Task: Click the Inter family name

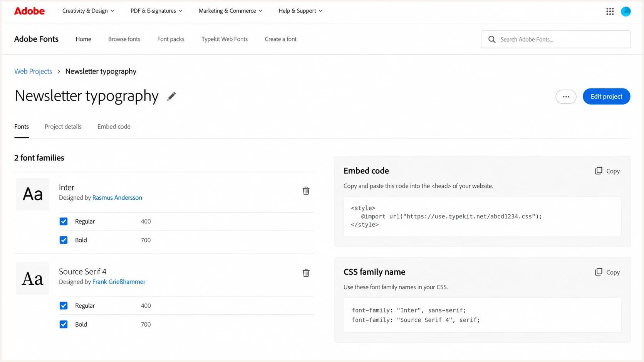Action: 66,187
